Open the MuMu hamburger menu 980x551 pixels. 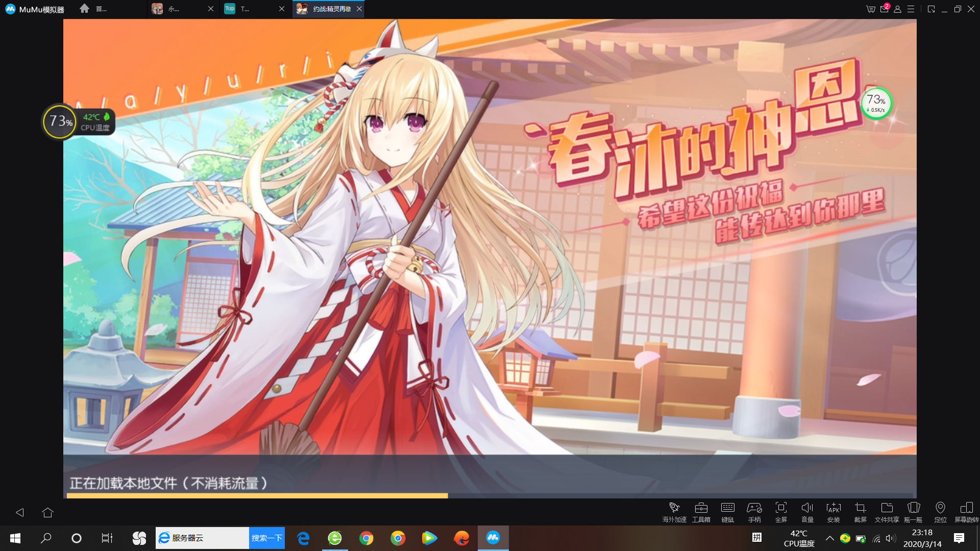click(x=911, y=9)
